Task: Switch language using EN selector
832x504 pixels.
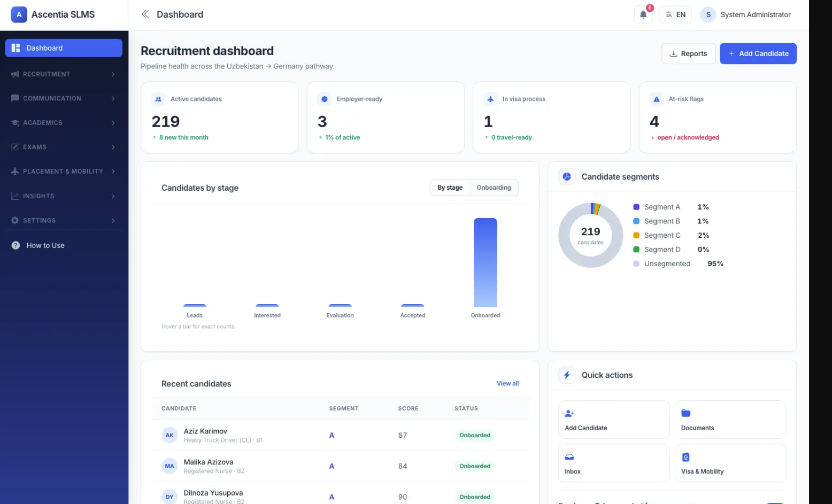Action: (675, 14)
